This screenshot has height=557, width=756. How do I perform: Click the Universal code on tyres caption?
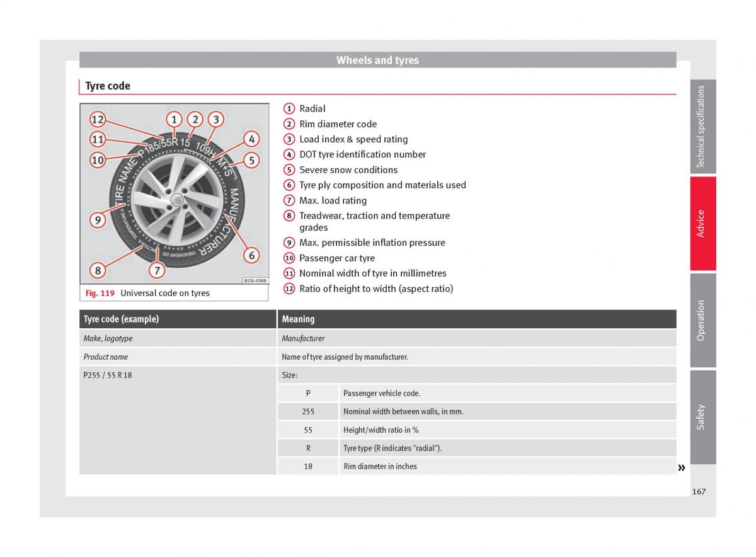(x=165, y=293)
